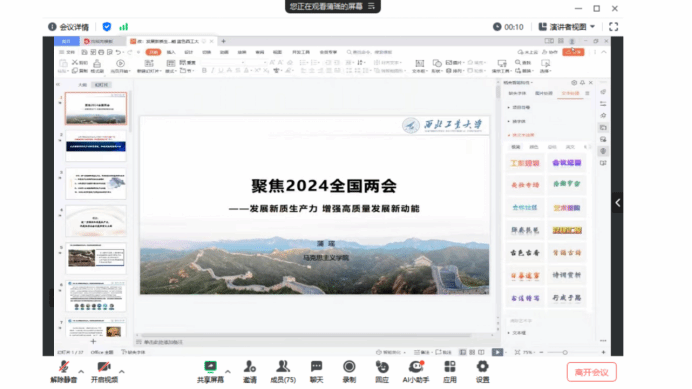The image size is (692, 389).
Task: Expand video options arrow beside 开启视频
Action: 122,371
